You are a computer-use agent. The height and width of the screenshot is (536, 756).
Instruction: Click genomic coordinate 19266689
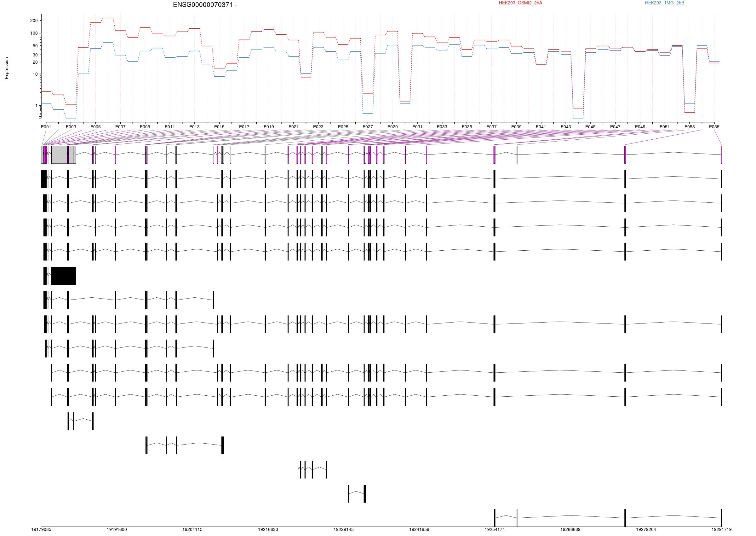[x=570, y=530]
